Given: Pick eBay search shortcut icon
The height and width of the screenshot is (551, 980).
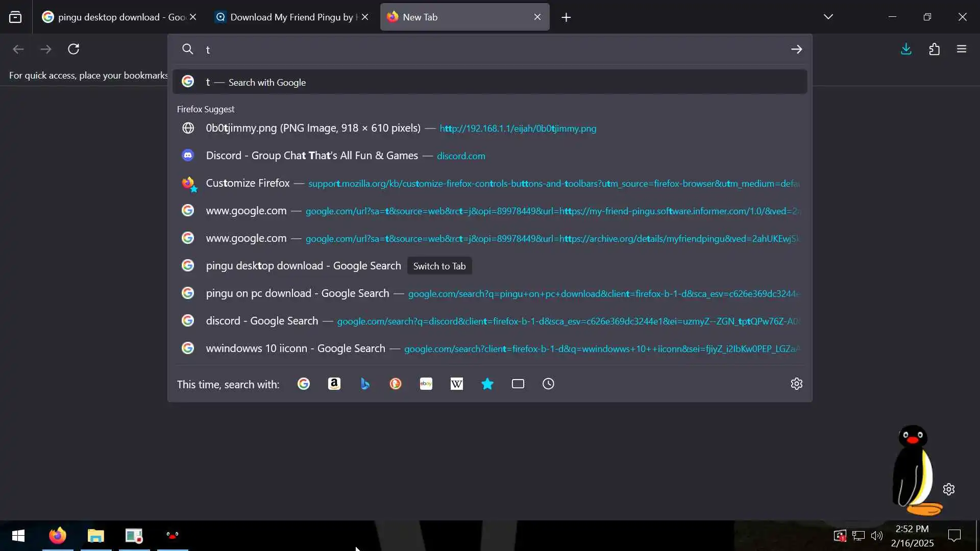Looking at the screenshot, I should (x=426, y=384).
